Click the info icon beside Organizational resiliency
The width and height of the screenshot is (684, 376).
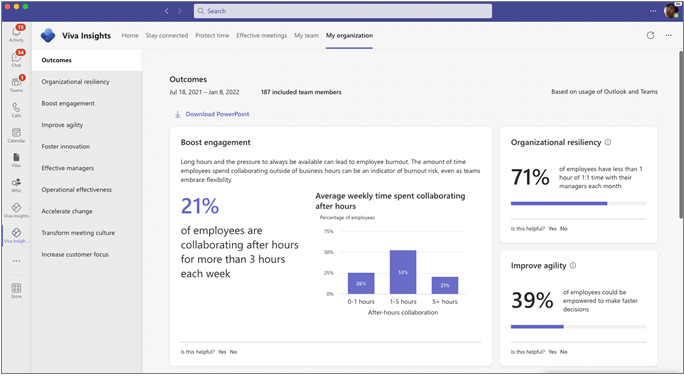[x=608, y=142]
